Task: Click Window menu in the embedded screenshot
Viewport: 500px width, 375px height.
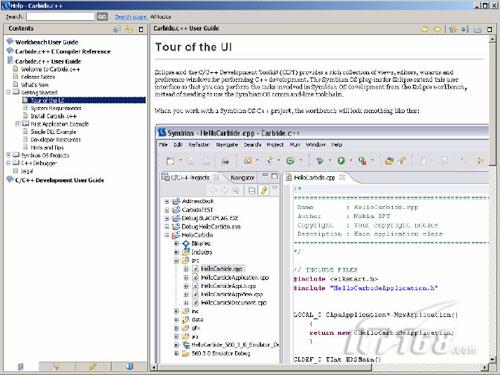Action: click(x=315, y=145)
